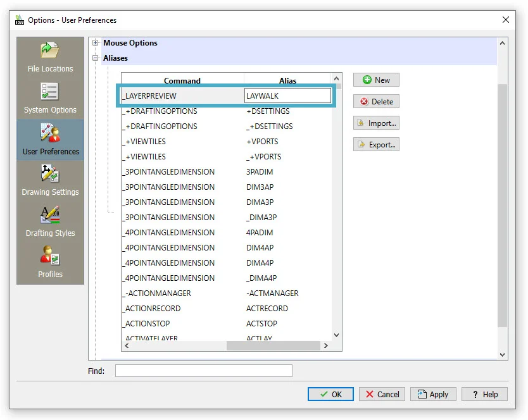
Task: Select the _ACTIONRECORD command row
Action: coord(153,309)
